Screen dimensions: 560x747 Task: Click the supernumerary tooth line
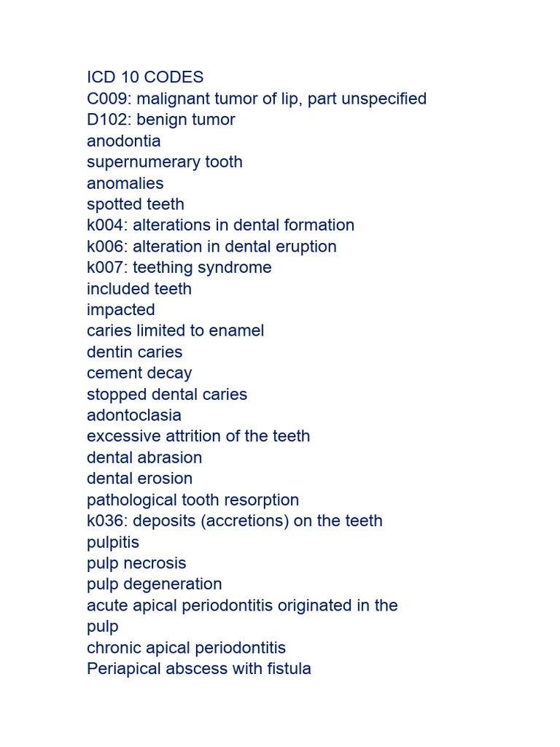click(165, 163)
